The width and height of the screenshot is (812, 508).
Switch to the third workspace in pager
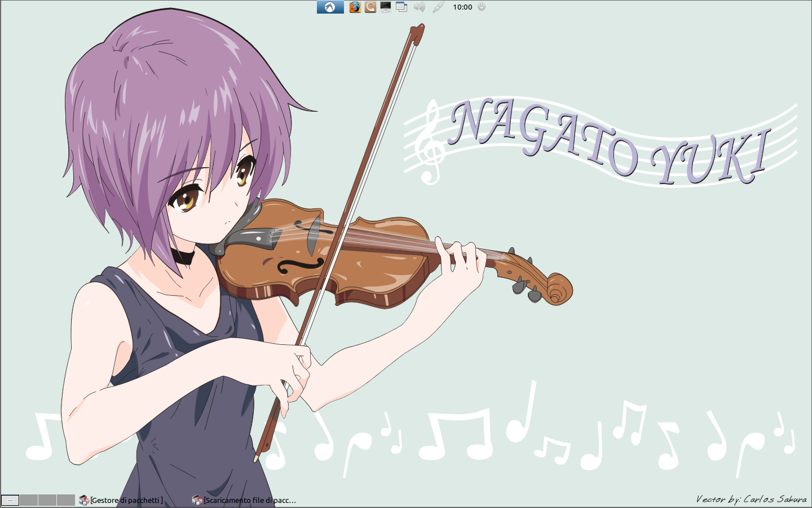point(47,500)
